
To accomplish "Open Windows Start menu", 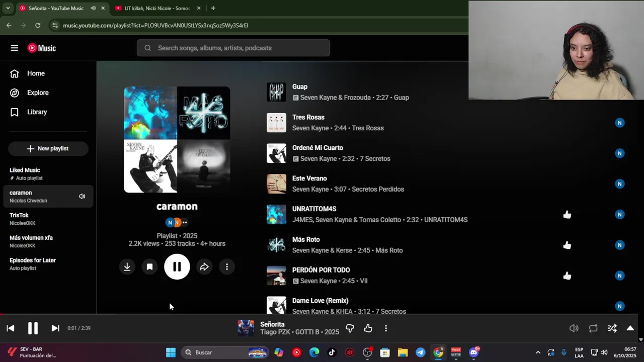I will tap(171, 352).
